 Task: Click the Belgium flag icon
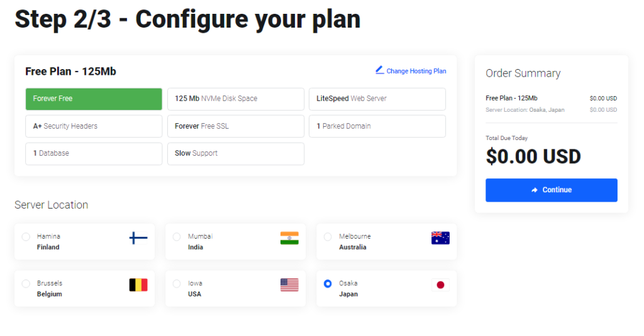[x=138, y=285]
